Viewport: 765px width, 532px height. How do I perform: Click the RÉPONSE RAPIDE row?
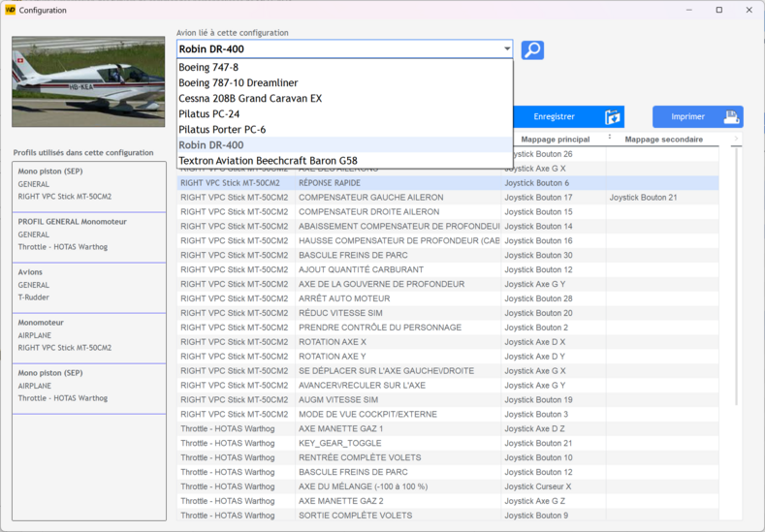click(x=448, y=183)
